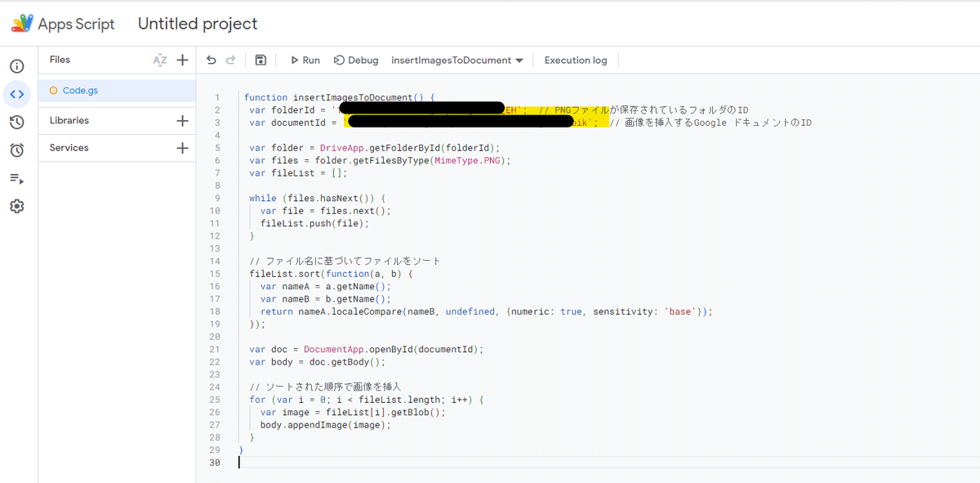Click the Services section label
Viewport: 980px width, 483px height.
[69, 148]
